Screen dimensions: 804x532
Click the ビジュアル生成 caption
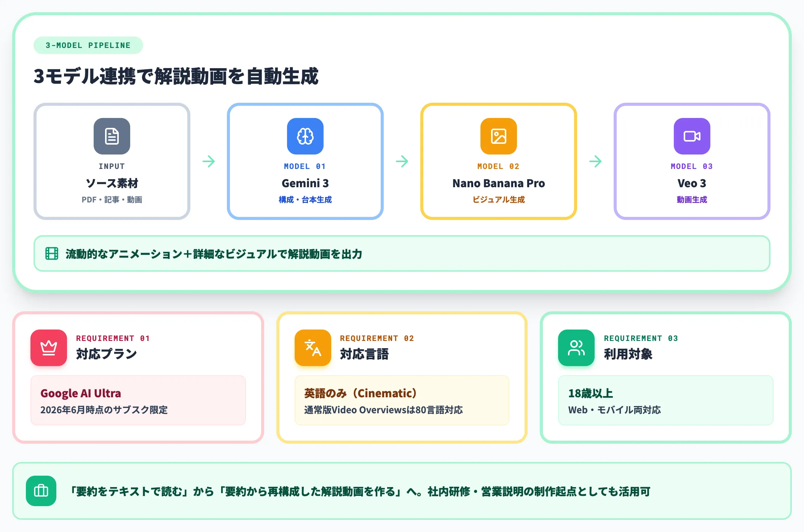pyautogui.click(x=499, y=199)
